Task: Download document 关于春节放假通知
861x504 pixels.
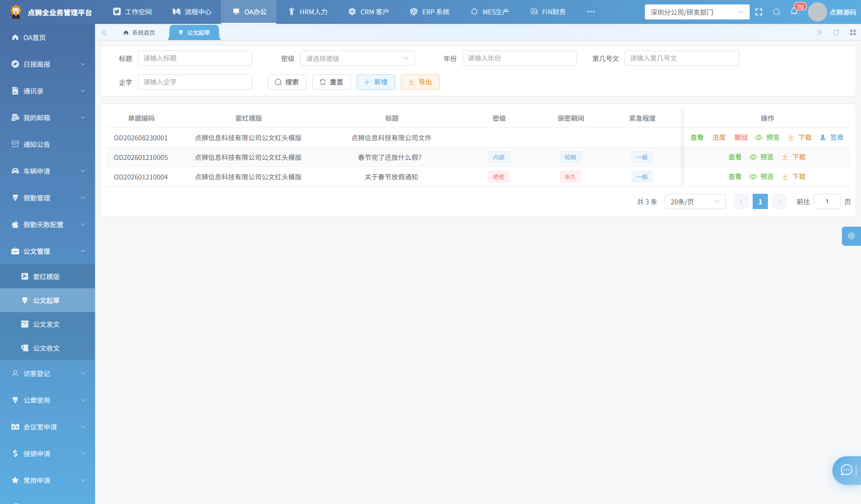Action: pos(794,177)
